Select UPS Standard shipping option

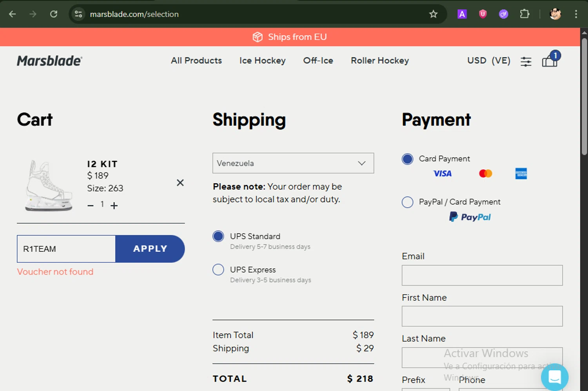pos(218,236)
